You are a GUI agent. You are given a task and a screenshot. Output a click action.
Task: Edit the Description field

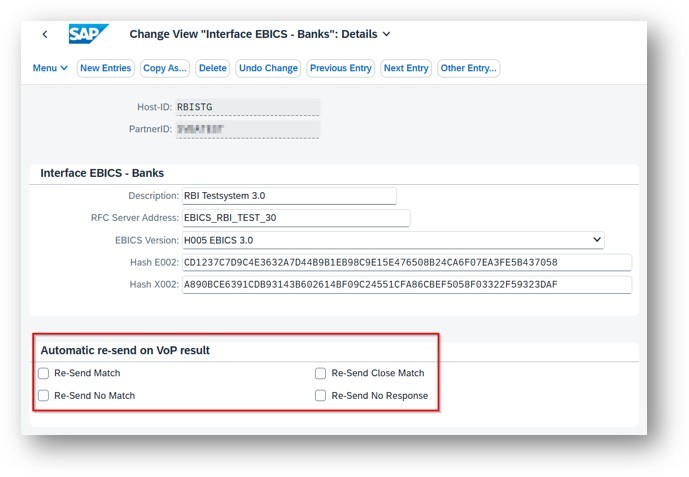click(289, 196)
